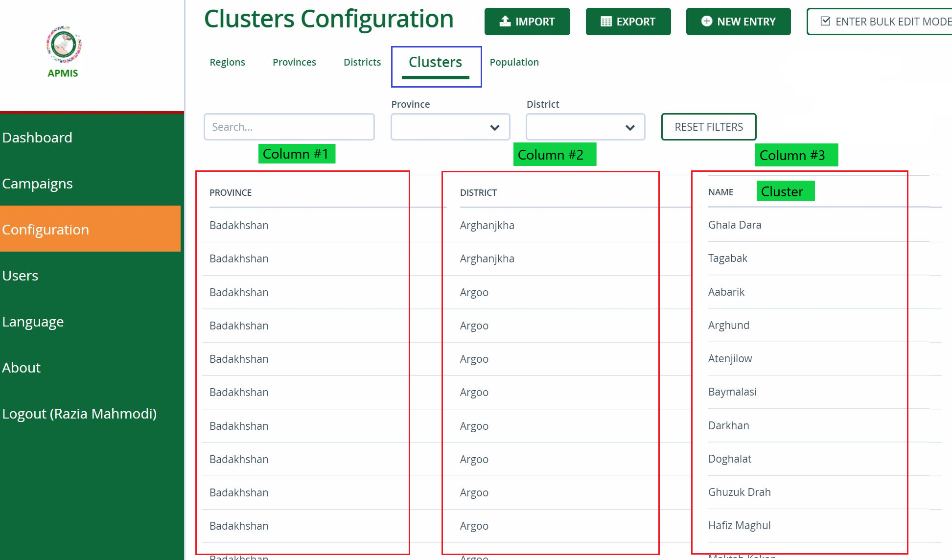Switch to the Population tab

click(513, 62)
